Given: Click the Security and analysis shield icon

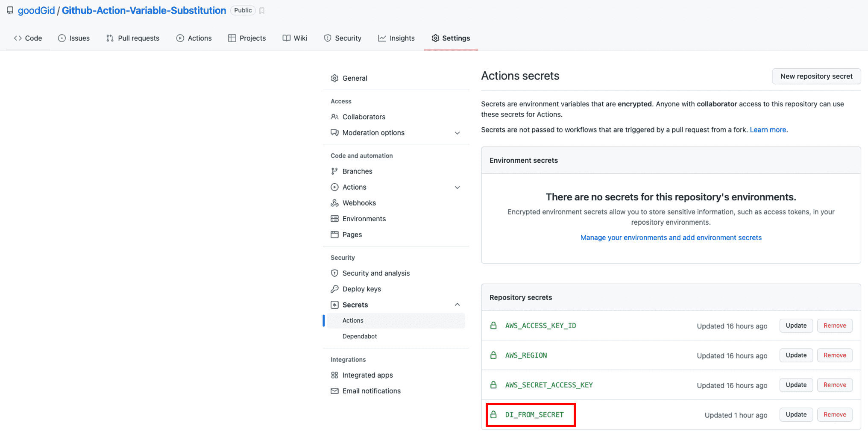Looking at the screenshot, I should point(334,273).
